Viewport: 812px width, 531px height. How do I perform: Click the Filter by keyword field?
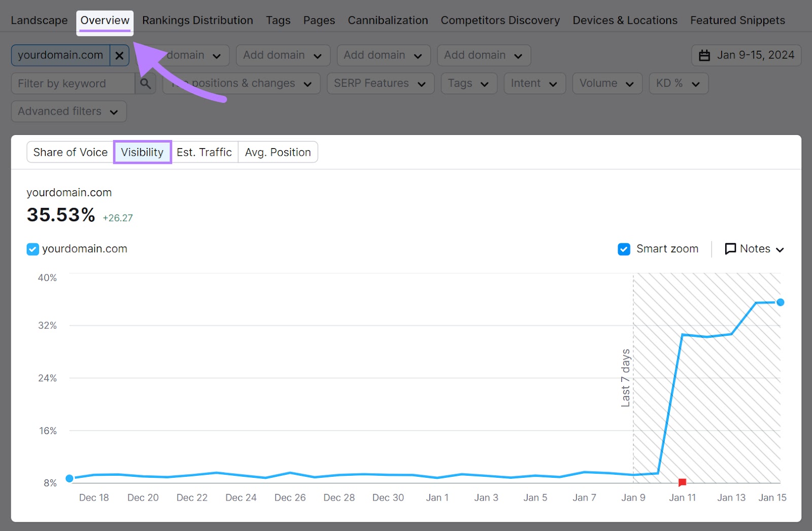[x=73, y=83]
